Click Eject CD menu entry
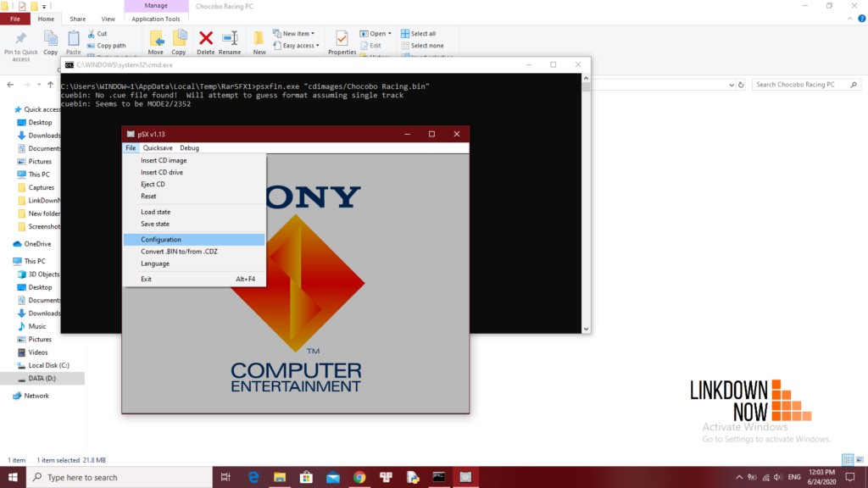The height and width of the screenshot is (488, 868). point(194,184)
